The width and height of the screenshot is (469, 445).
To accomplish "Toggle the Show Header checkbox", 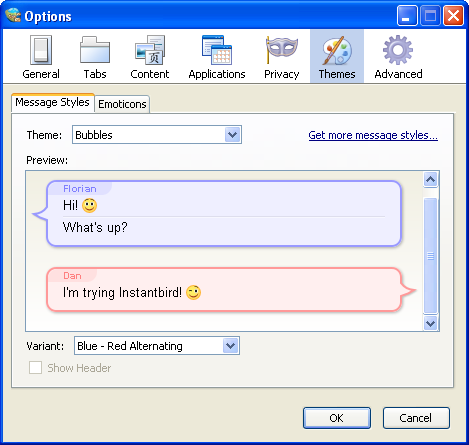I will (x=35, y=368).
